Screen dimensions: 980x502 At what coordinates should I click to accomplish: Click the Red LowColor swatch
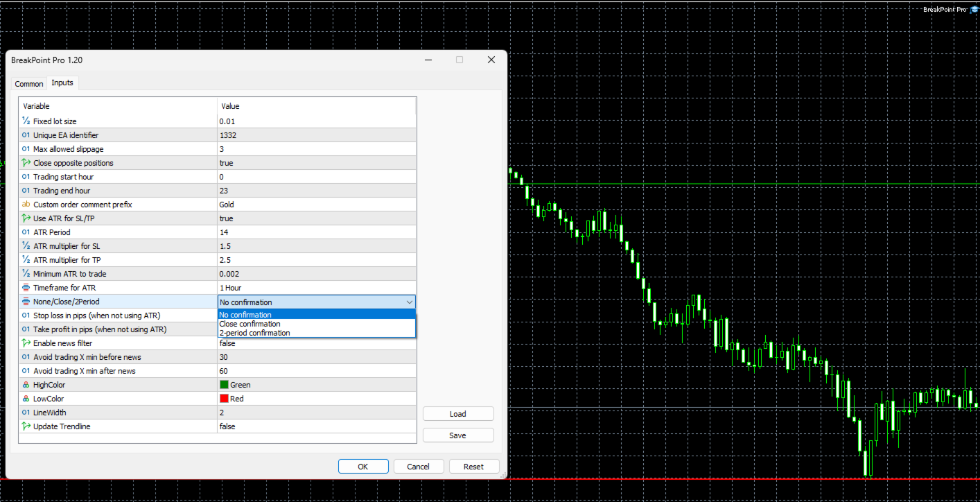click(224, 399)
